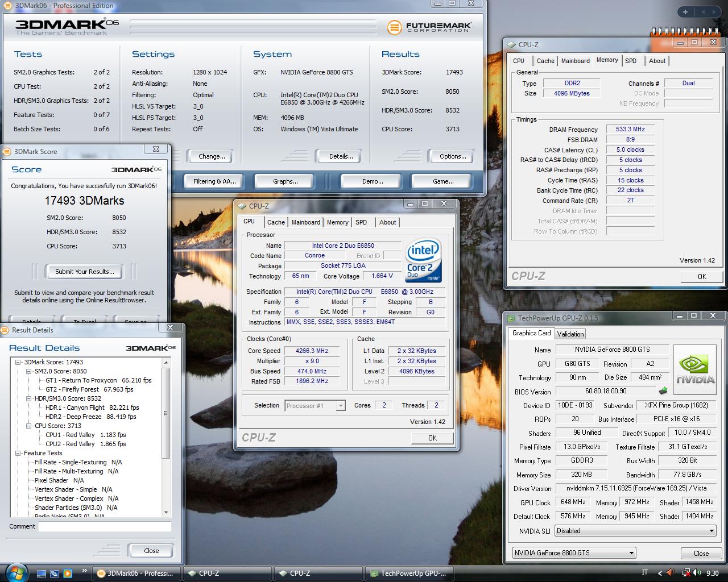Click the Graphs... button
This screenshot has height=582, width=728.
pos(286,181)
